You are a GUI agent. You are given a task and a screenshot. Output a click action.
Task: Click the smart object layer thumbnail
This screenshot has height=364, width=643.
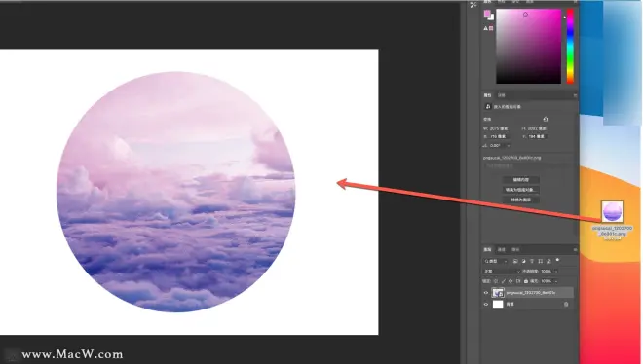point(498,293)
